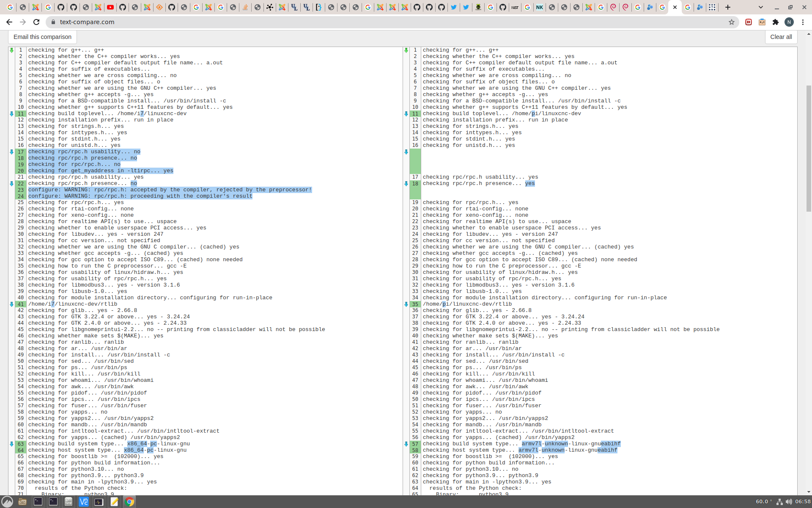Viewport: 812px width, 508px height.
Task: Click right 'checking for libudev' line
Action: pos(490,234)
